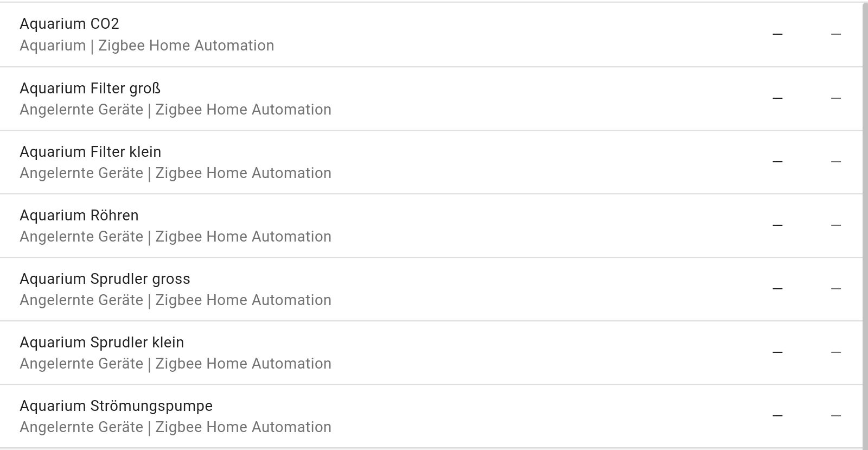Click the light gray dash in Aquarium Strömungspumpe row

836,416
